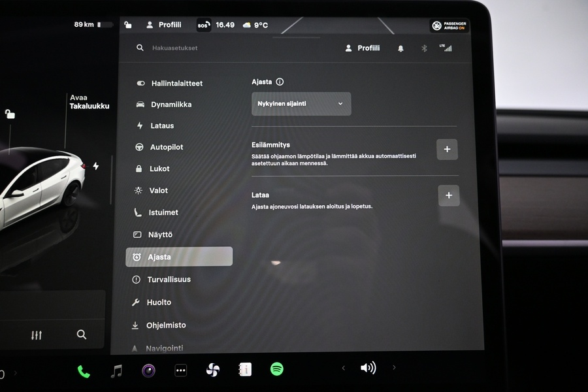This screenshot has height=392, width=588.
Task: Toggle the car lock icon in status bar
Action: (x=128, y=25)
